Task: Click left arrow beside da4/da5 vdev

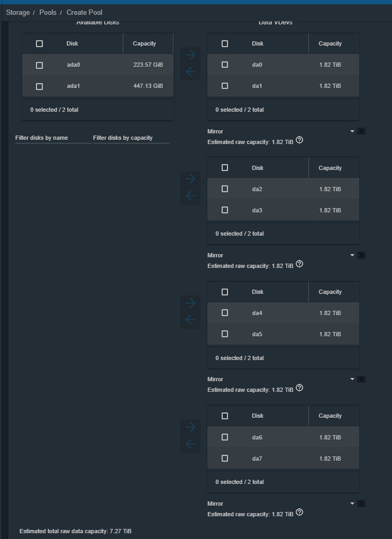Action: pyautogui.click(x=190, y=320)
